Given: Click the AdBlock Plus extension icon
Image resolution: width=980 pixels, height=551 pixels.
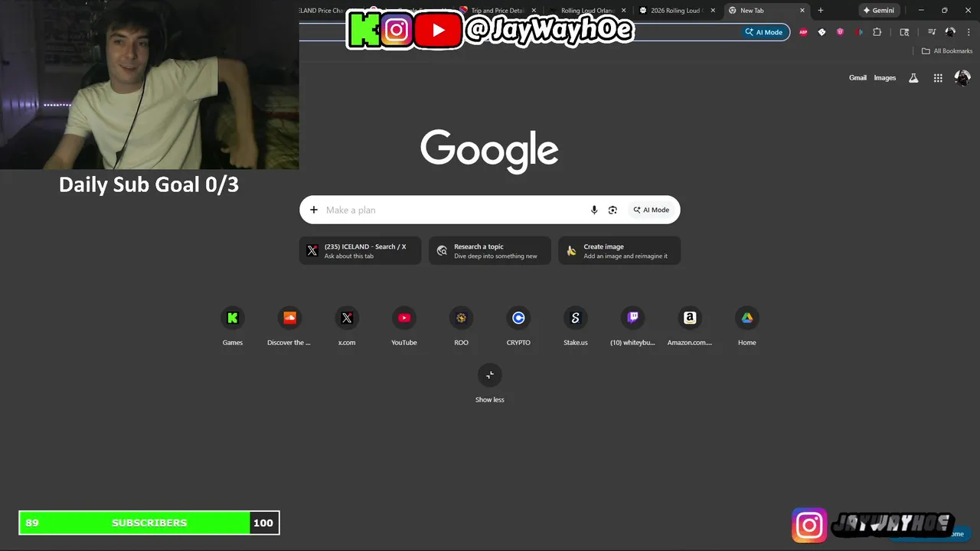Looking at the screenshot, I should 803,32.
